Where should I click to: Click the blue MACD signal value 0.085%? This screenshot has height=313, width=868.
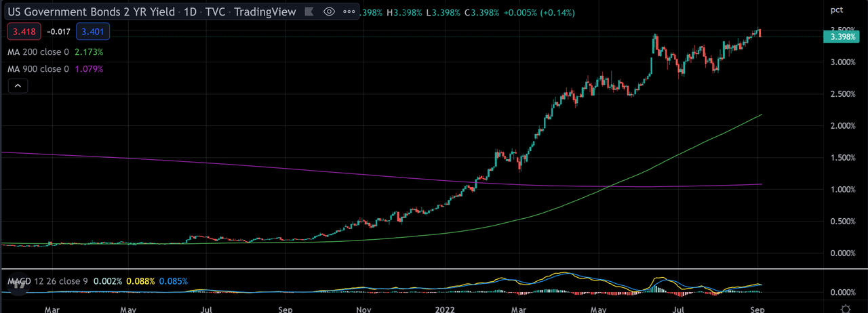click(174, 280)
